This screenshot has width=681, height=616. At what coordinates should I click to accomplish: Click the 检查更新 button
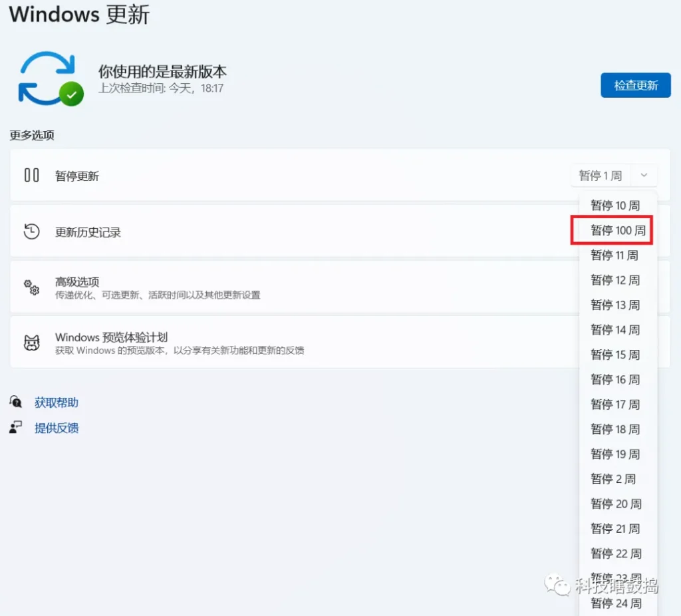635,85
